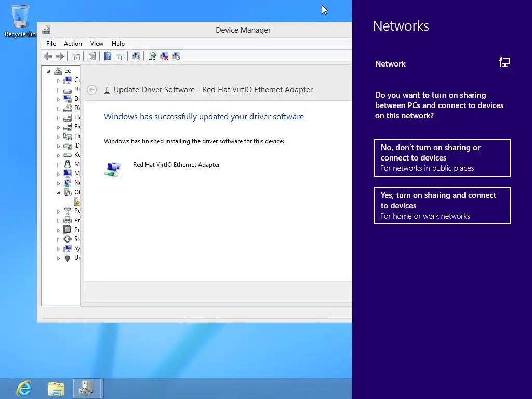The image size is (532, 399).
Task: Expand the Human Interface Devices node
Action: coord(58,137)
